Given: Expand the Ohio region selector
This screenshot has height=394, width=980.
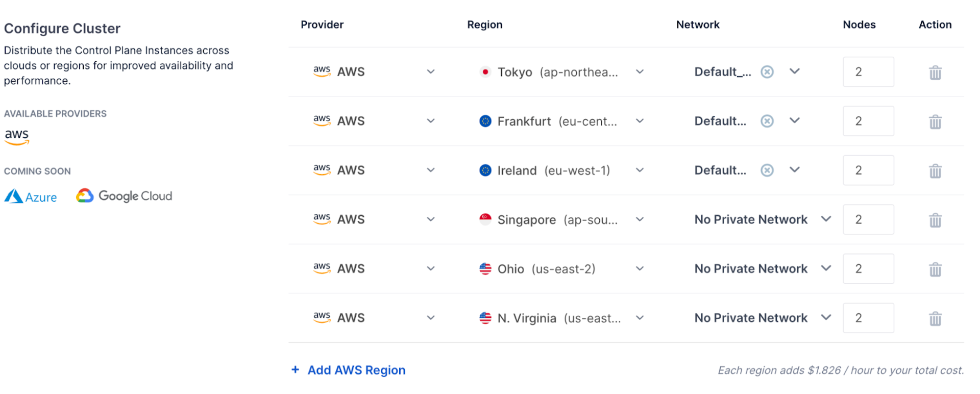Looking at the screenshot, I should pos(640,269).
